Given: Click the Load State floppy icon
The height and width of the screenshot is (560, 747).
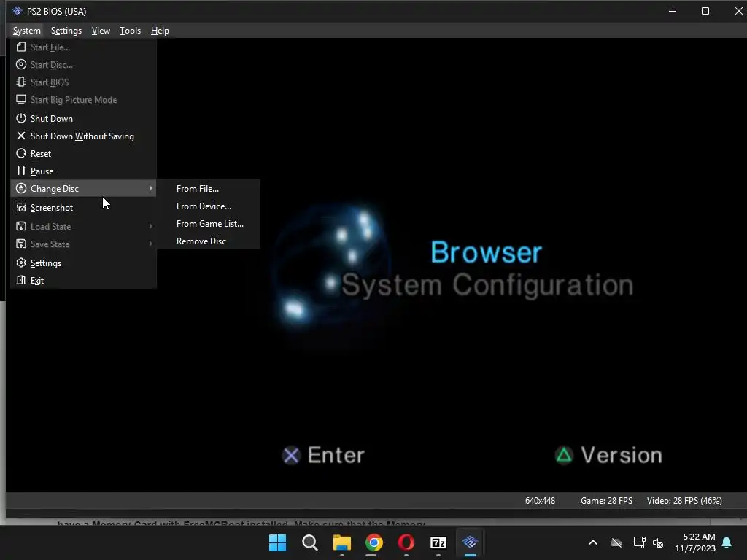Looking at the screenshot, I should [21, 226].
